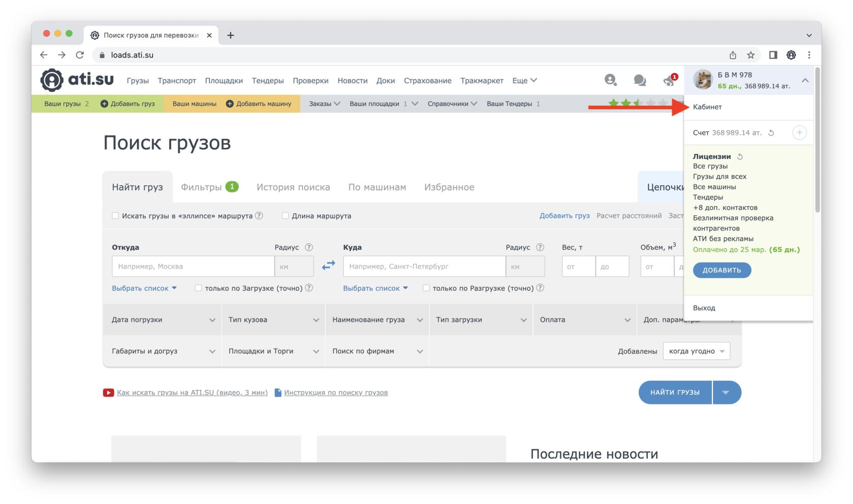The height and width of the screenshot is (504, 853).
Task: Open Грузы in top navigation
Action: point(138,80)
